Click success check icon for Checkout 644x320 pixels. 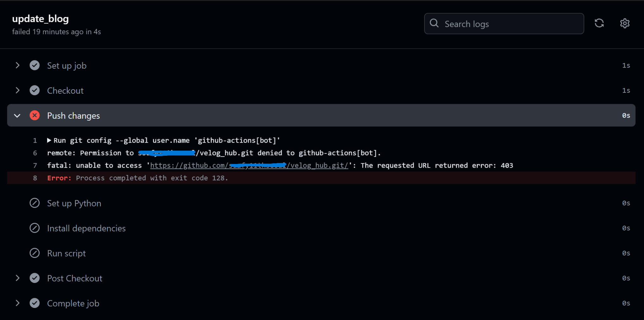point(35,91)
